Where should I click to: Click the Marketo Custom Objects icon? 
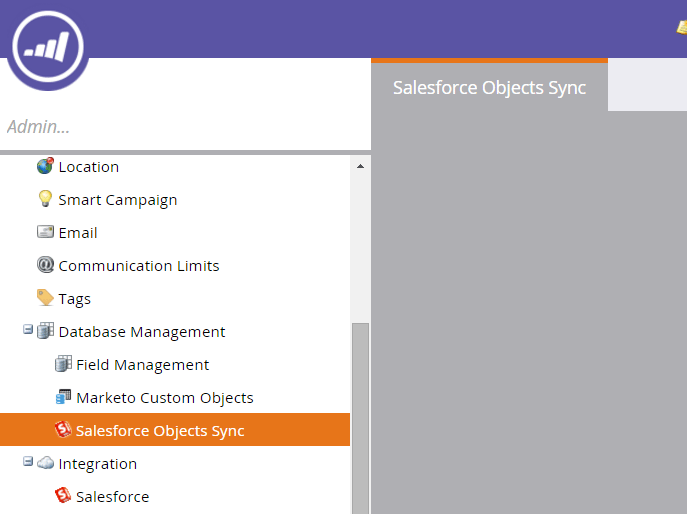63,397
